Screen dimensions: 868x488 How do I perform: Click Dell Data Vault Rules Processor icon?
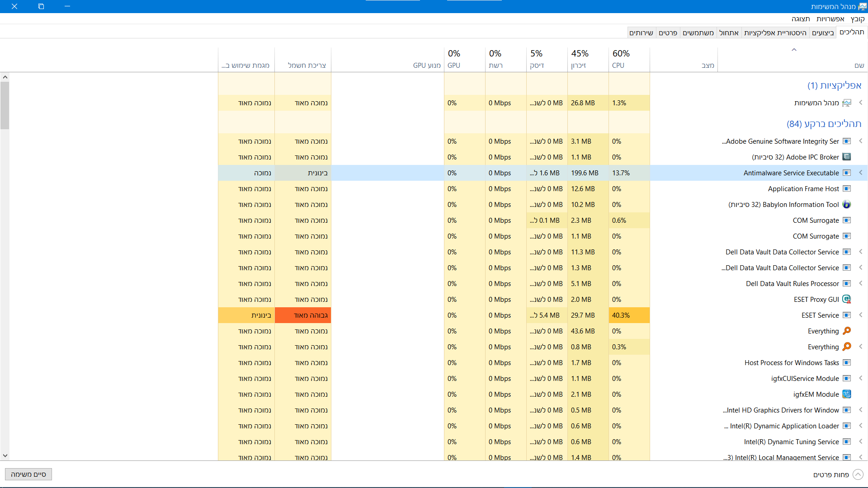(847, 284)
